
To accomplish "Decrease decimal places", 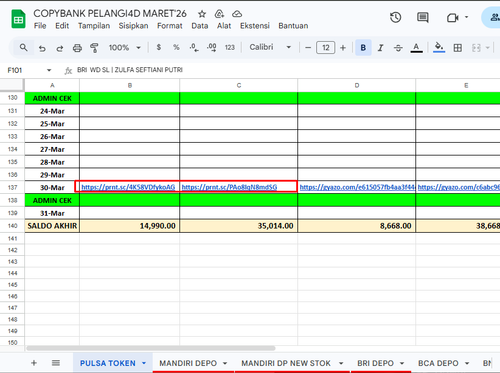I will [194, 48].
